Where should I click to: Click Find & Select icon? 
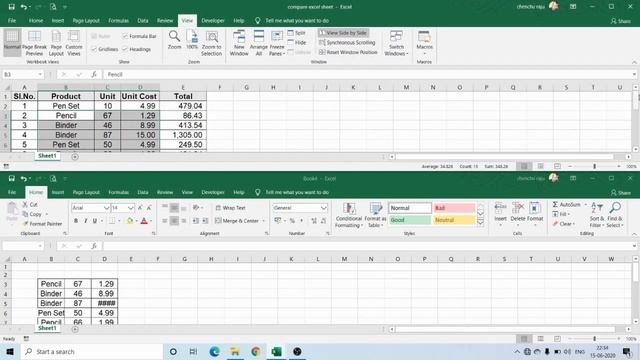(x=615, y=208)
